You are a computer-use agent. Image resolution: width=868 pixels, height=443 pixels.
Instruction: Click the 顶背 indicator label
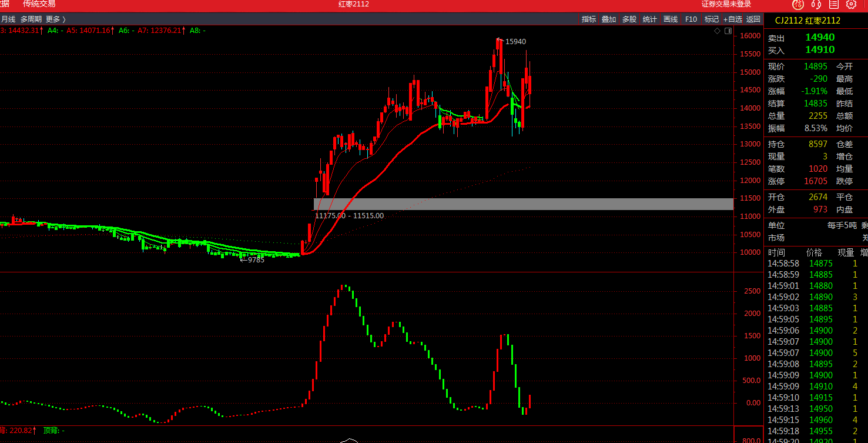(x=53, y=431)
